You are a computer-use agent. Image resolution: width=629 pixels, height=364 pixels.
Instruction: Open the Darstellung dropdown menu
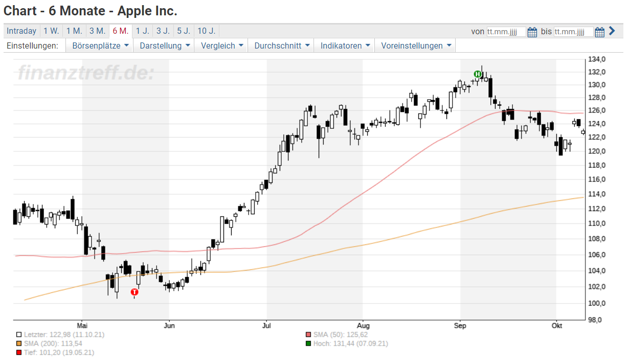point(164,45)
